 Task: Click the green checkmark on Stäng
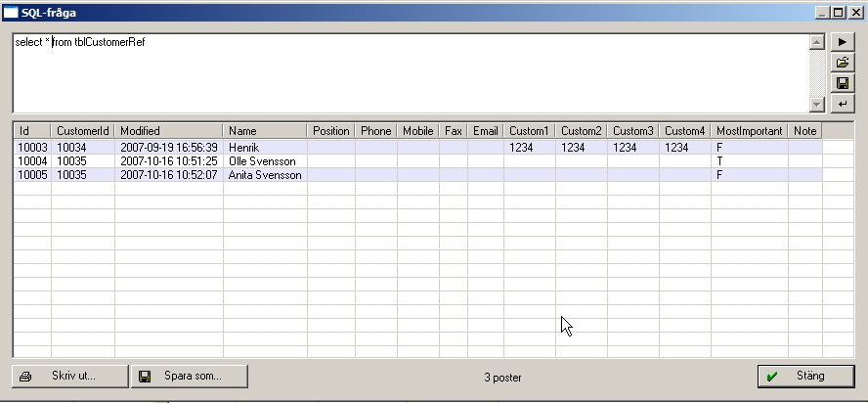pyautogui.click(x=771, y=377)
